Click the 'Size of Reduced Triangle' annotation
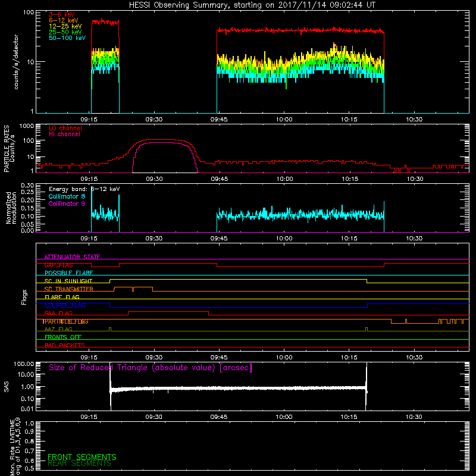Viewport: 476px width, 476px height. 151,368
